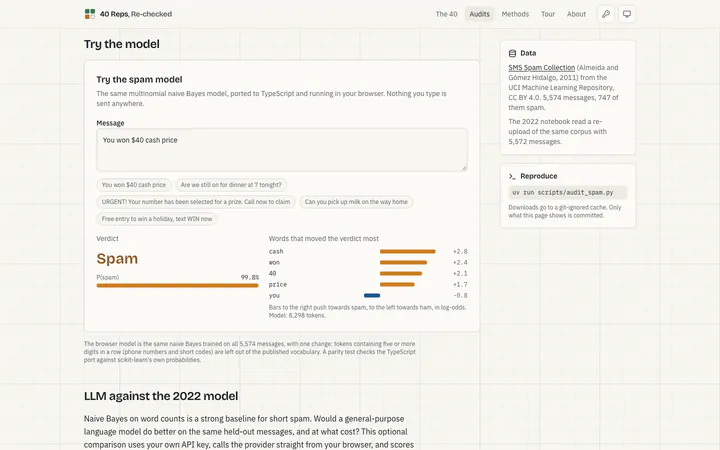This screenshot has width=720, height=450.
Task: Click the word 'price' in the list
Action: tap(278, 285)
